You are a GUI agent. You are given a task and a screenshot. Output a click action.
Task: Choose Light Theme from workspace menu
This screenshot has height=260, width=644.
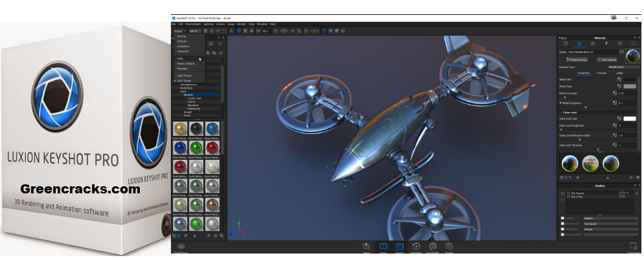[184, 76]
